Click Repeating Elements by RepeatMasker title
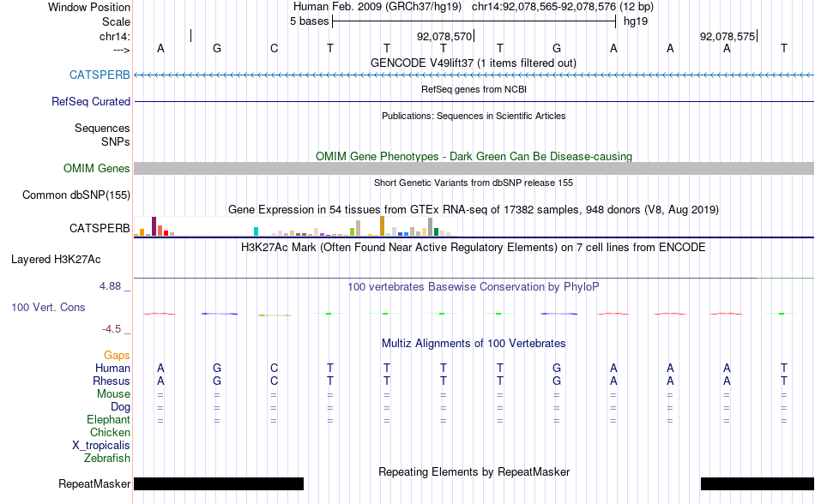 (474, 471)
